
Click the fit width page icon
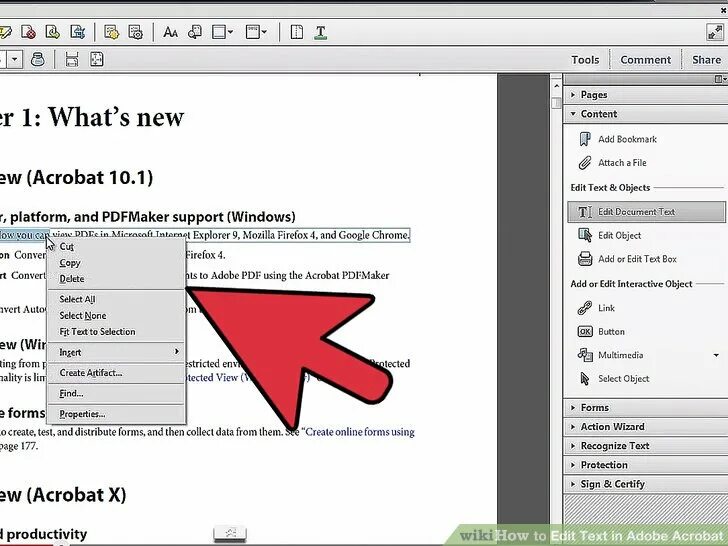(x=72, y=59)
